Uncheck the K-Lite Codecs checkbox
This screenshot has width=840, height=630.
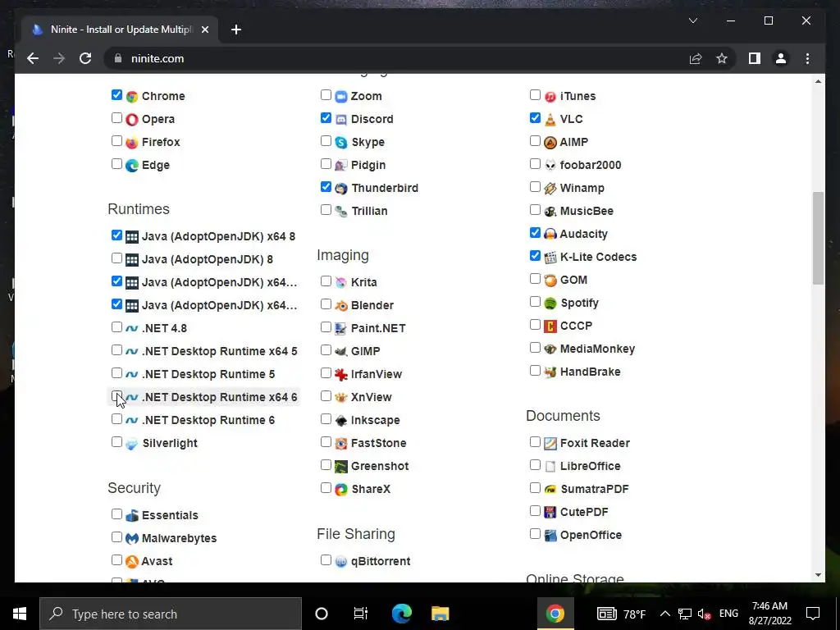(535, 256)
